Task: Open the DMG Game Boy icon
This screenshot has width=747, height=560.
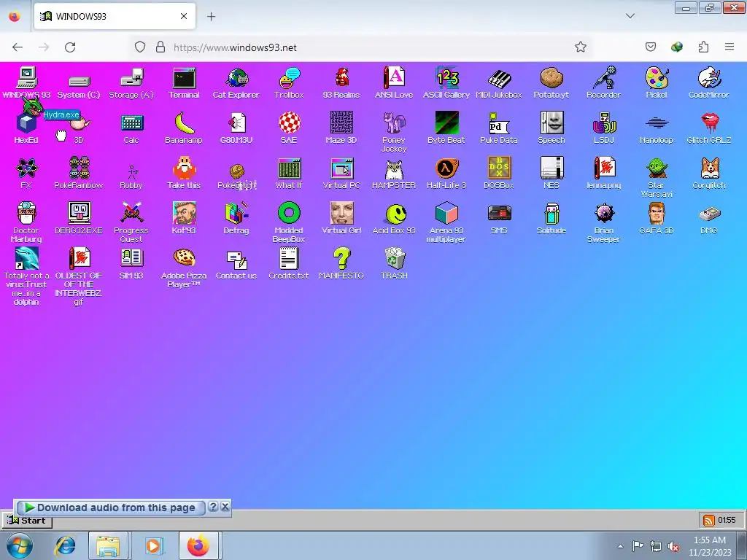Action: pos(709,214)
